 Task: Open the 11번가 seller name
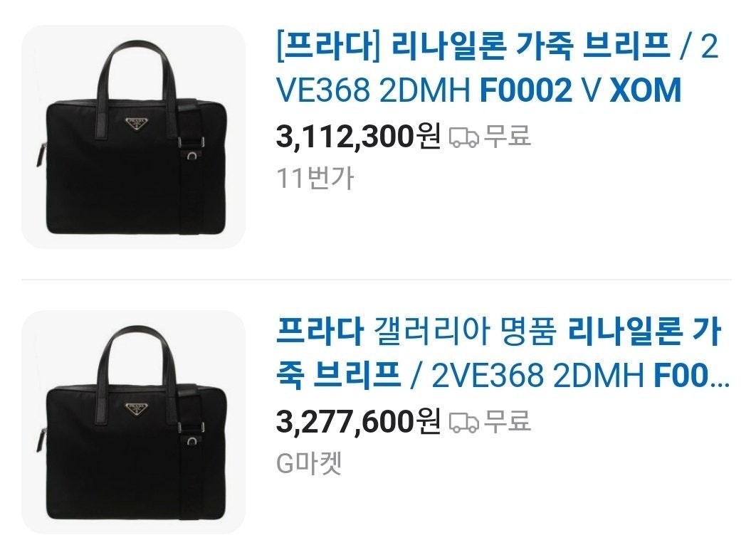[315, 179]
